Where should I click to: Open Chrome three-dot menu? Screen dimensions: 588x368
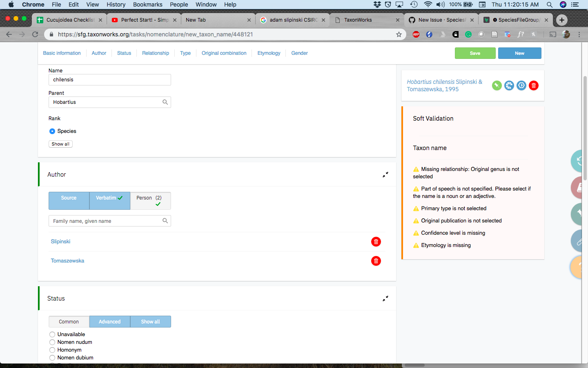[x=579, y=34]
